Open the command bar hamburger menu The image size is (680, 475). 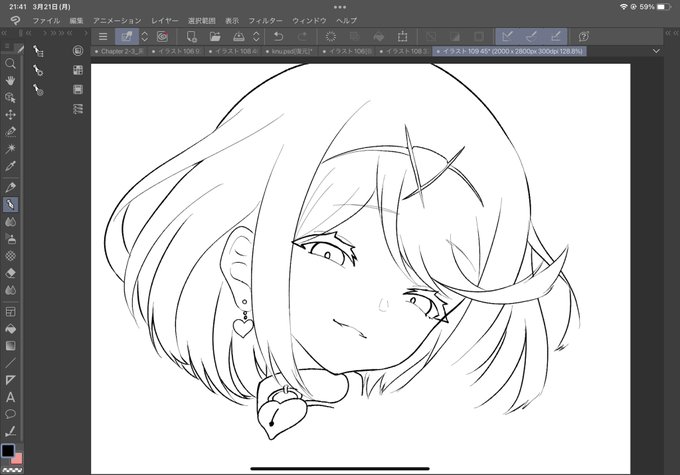(103, 36)
